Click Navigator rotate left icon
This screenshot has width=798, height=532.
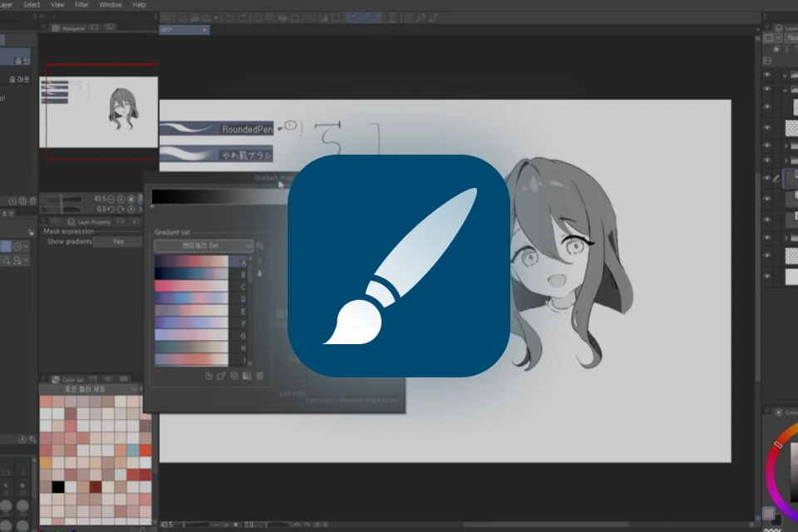tap(111, 209)
